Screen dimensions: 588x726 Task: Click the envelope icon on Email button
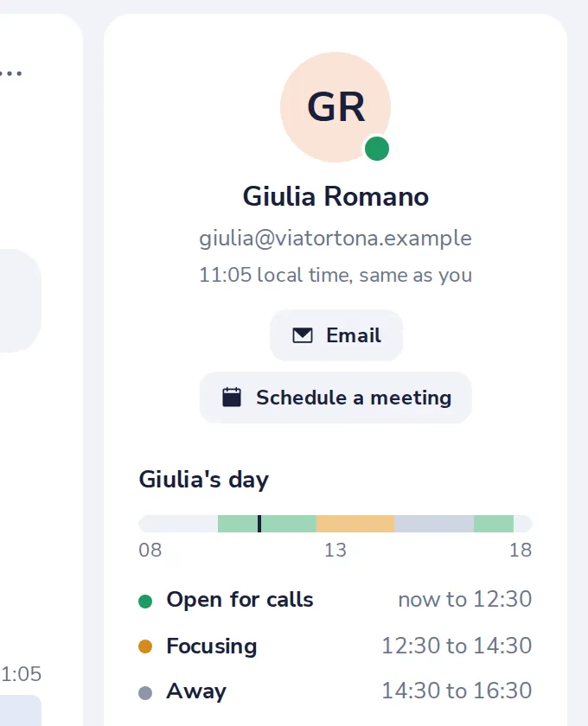[x=303, y=335]
